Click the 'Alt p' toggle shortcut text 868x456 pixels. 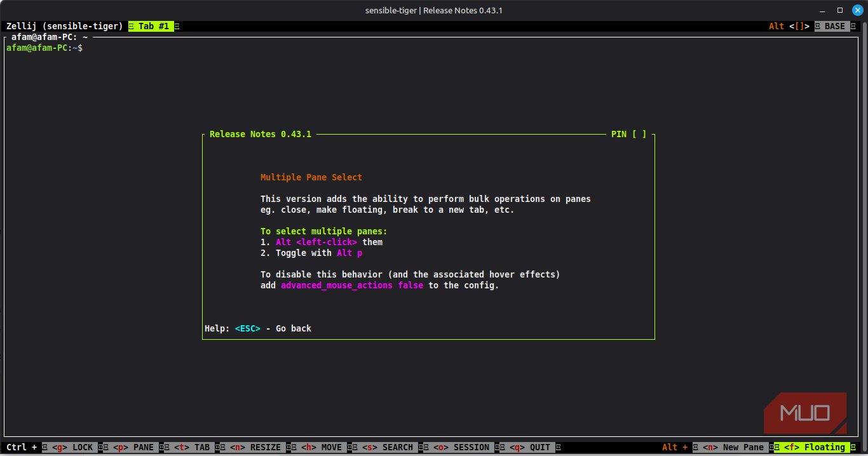pos(349,253)
